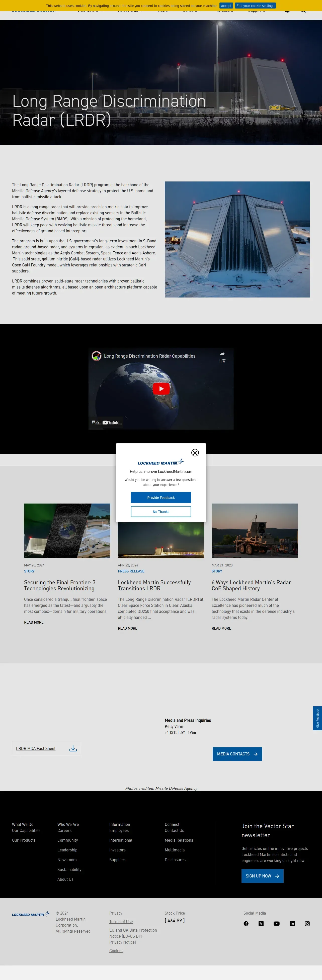Open the LRDR MDA Fact Sheet link
322x980 pixels.
tap(36, 748)
